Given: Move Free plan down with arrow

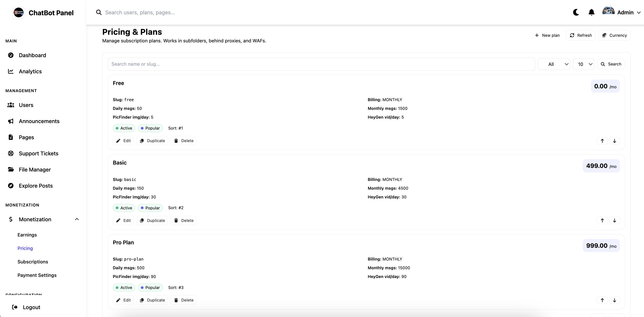Looking at the screenshot, I should (614, 141).
